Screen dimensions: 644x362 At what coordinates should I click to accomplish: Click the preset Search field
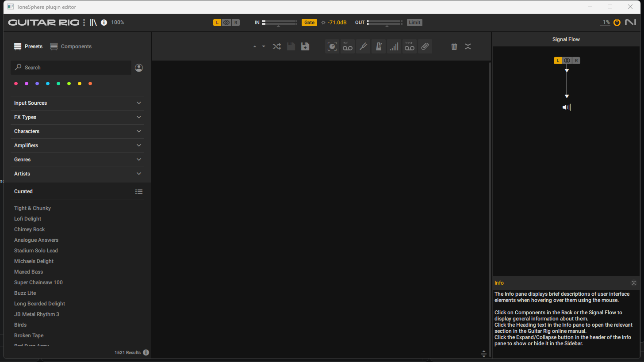pos(71,68)
